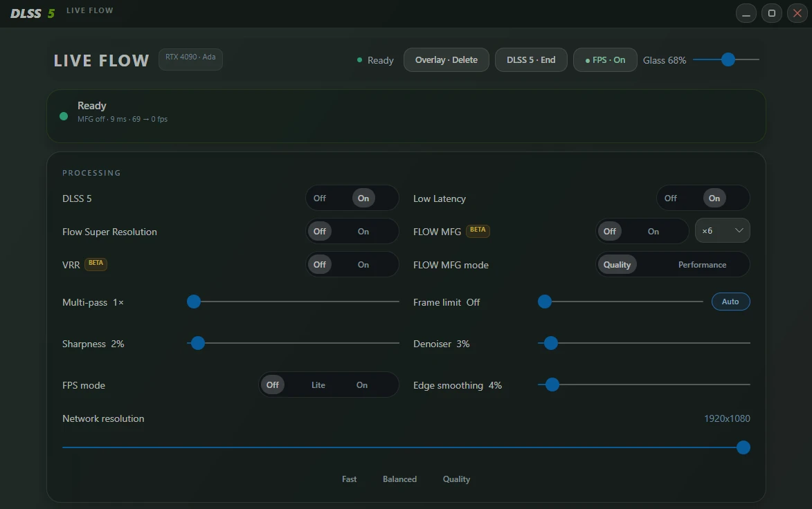Viewport: 812px width, 509px height.
Task: Close the Live Flow window
Action: (797, 13)
